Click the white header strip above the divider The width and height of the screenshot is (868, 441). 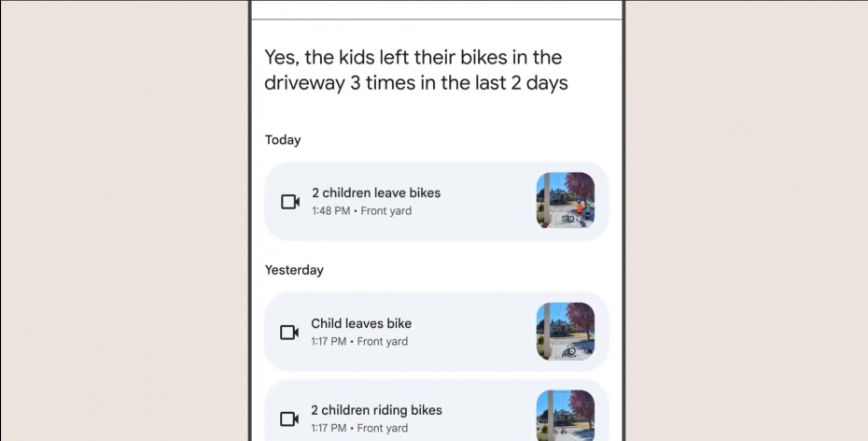(437, 8)
